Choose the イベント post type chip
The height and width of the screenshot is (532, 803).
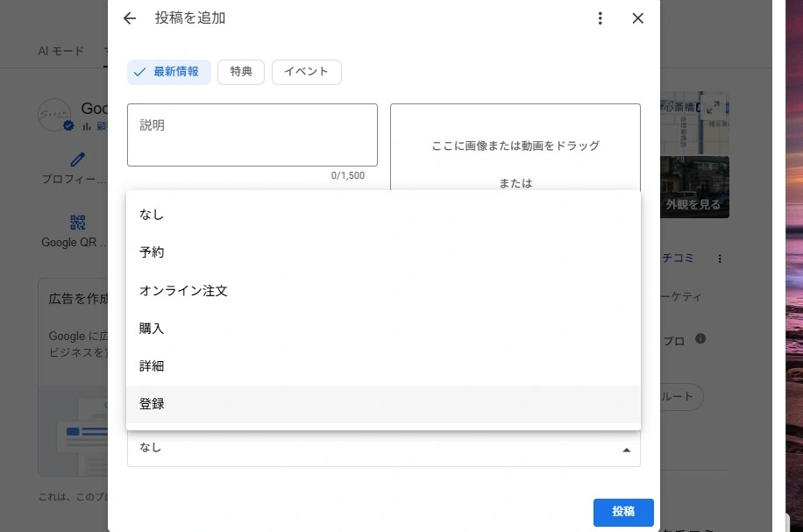pos(306,72)
